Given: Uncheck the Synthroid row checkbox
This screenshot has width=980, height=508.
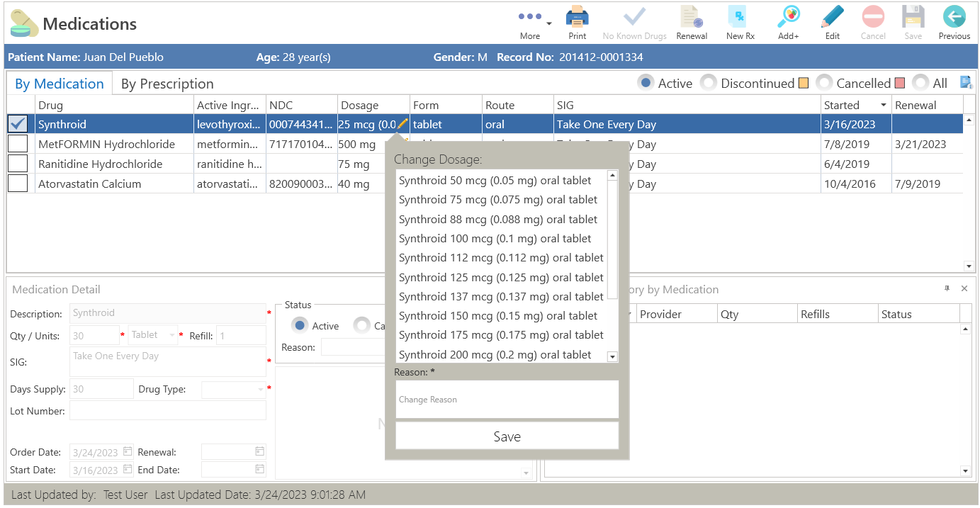Looking at the screenshot, I should (x=18, y=124).
